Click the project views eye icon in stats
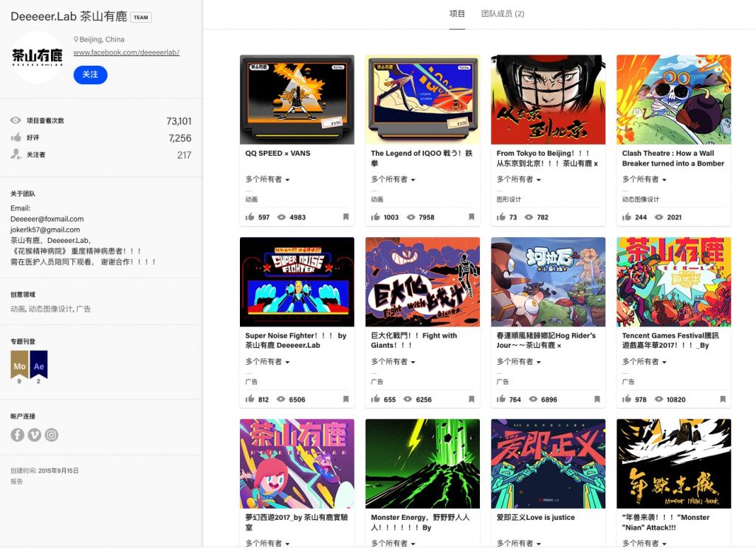 (x=16, y=120)
